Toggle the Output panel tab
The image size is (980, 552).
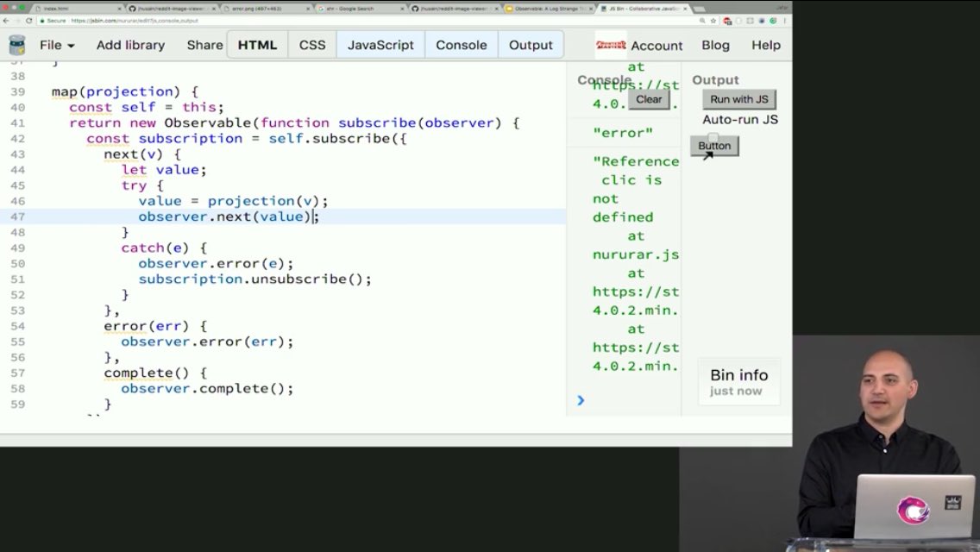pyautogui.click(x=531, y=45)
